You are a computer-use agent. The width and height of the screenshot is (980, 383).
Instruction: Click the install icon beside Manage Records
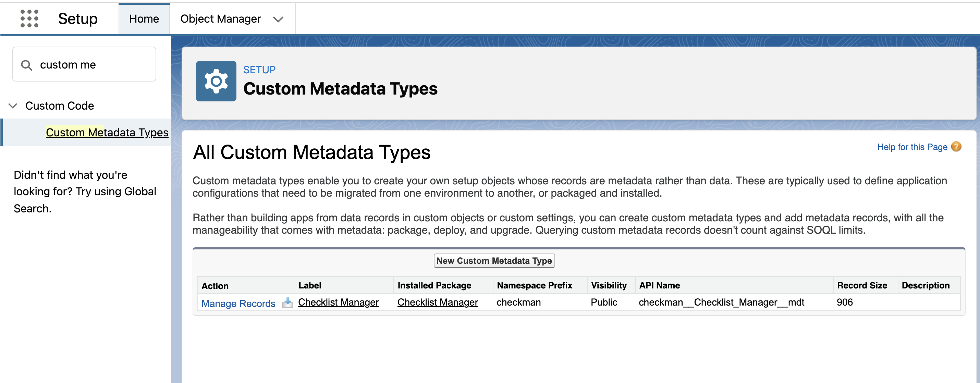287,303
